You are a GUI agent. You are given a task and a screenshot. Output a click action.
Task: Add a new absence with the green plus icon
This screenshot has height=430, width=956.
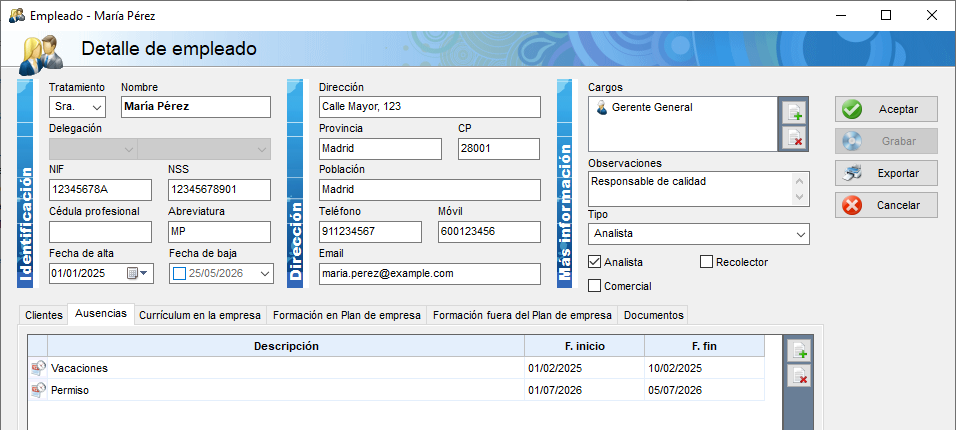[x=799, y=351]
